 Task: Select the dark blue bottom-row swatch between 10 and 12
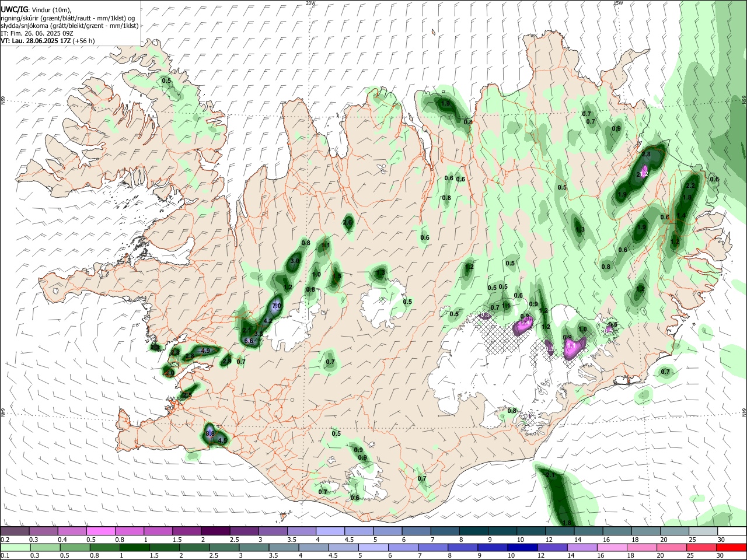click(522, 548)
